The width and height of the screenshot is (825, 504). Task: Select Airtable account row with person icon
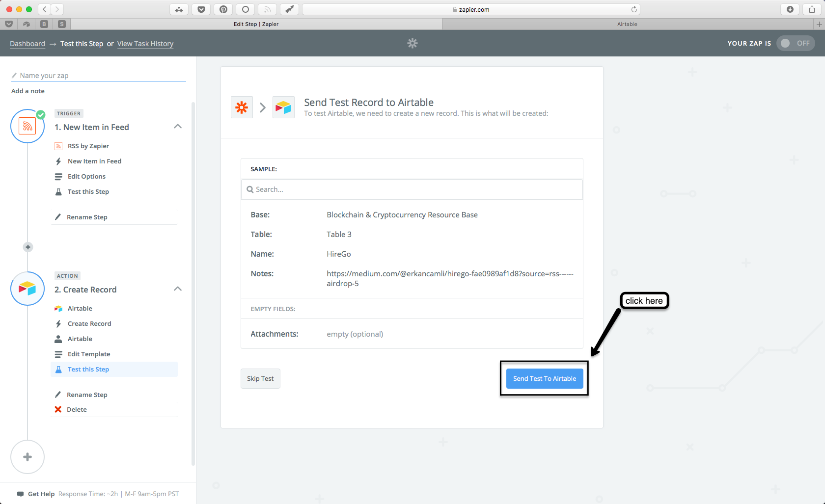pos(80,339)
